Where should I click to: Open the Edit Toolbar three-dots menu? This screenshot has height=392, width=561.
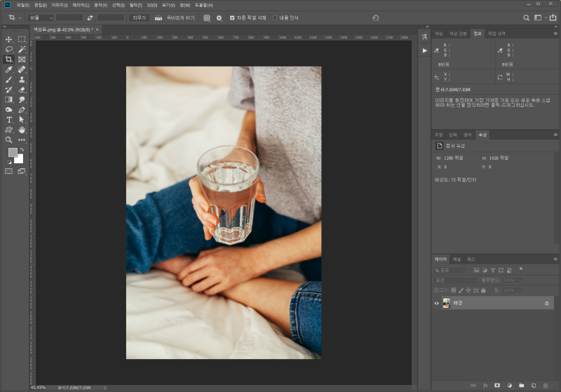coord(22,140)
